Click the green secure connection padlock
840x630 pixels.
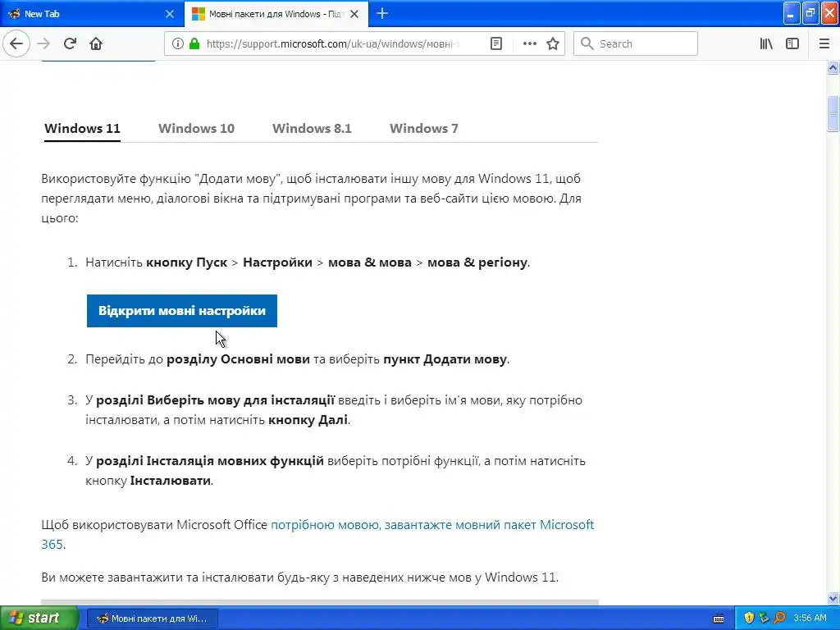(194, 44)
